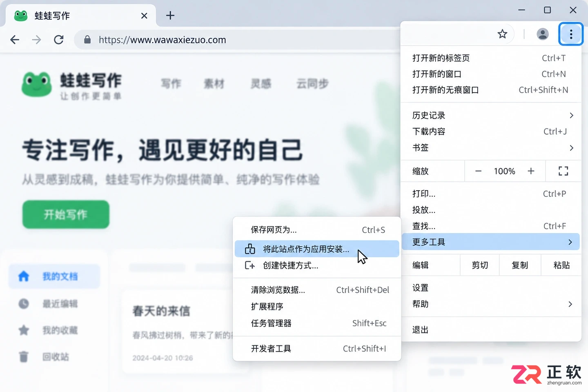Open 下载内容 from the menu
Image resolution: width=588 pixels, height=392 pixels.
click(x=491, y=131)
